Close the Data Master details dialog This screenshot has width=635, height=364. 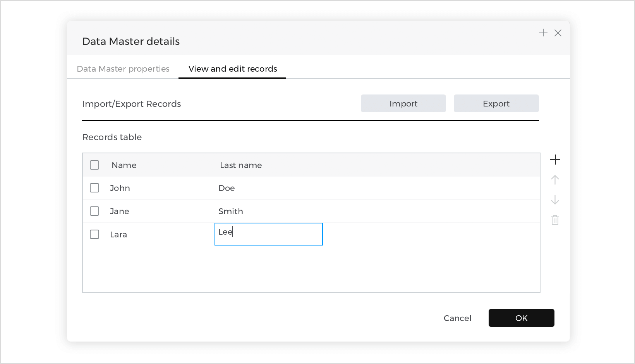pos(558,33)
